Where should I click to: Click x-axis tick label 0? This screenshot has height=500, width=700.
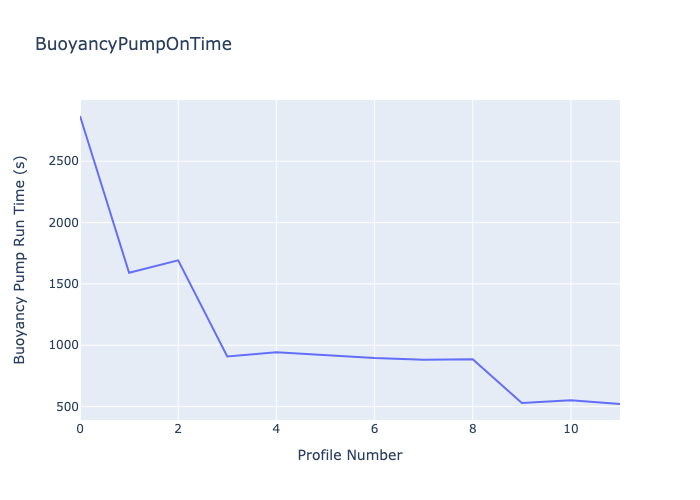[80, 429]
